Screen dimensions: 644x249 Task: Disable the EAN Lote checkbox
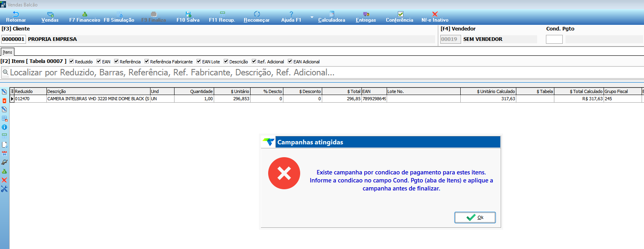[199, 61]
